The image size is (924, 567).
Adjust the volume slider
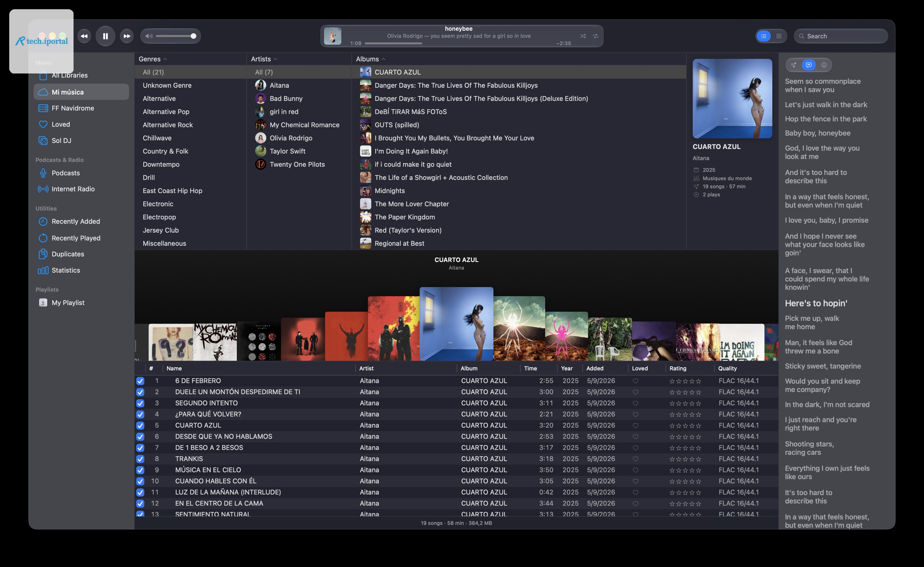(x=176, y=36)
